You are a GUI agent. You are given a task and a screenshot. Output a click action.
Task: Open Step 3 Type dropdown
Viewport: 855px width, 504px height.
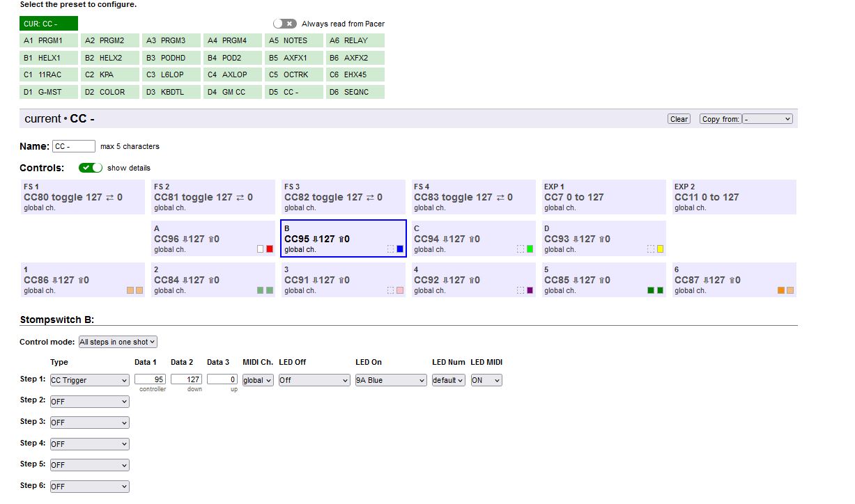[x=89, y=423]
